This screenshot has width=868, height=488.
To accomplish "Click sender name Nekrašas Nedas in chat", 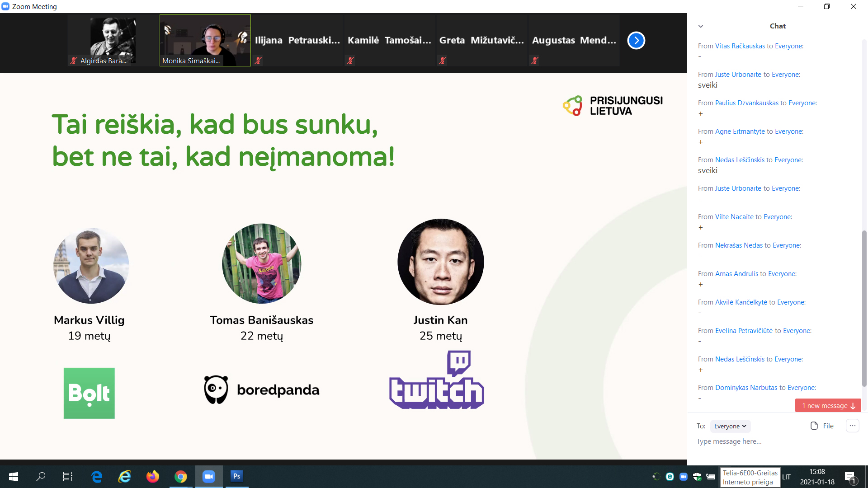I will tap(739, 245).
